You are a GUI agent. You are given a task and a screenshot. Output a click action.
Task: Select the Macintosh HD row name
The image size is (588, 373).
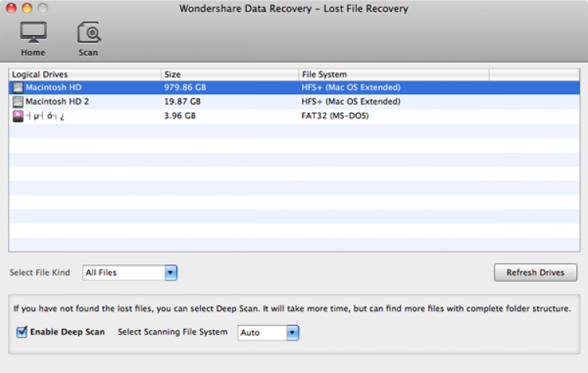pyautogui.click(x=53, y=87)
